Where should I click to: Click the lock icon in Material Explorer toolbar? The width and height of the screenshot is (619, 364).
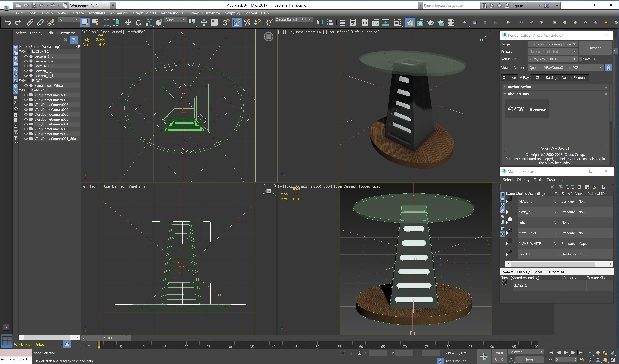point(603,187)
